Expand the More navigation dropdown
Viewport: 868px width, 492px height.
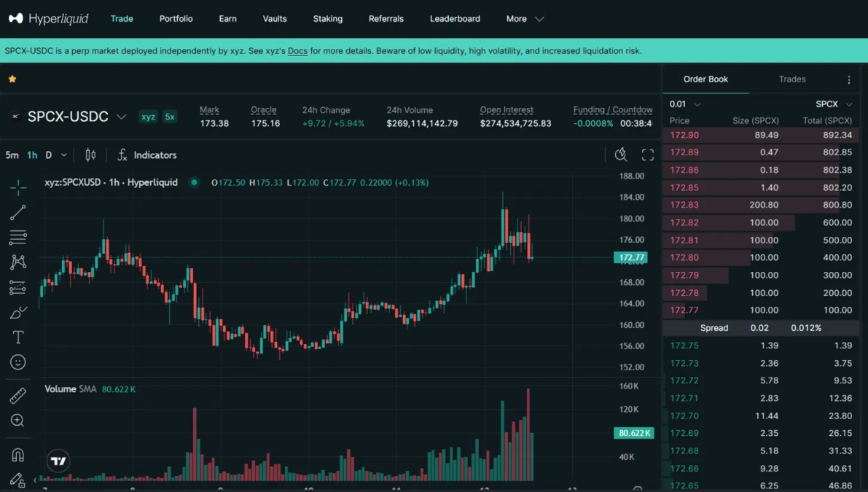point(525,19)
